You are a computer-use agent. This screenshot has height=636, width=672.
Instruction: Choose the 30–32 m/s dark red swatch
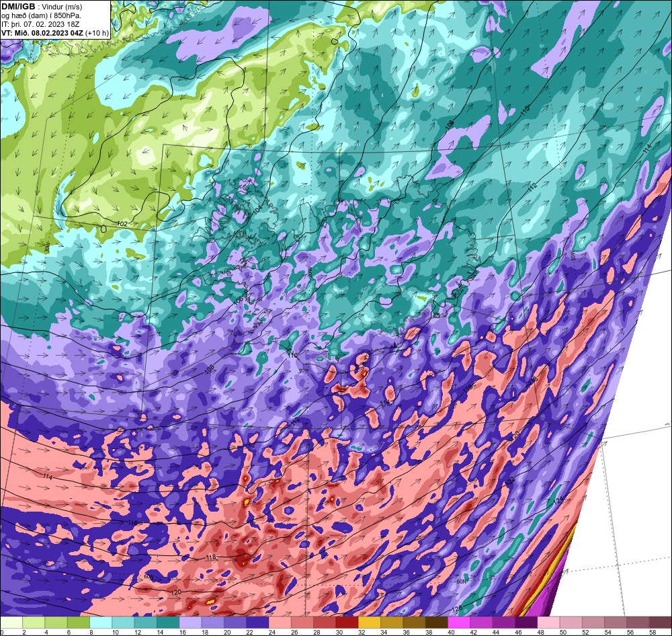pos(347,622)
